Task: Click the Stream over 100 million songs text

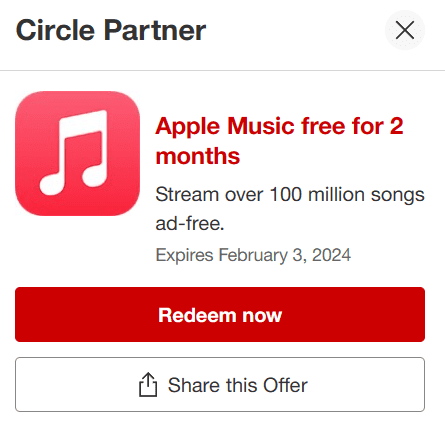Action: [290, 195]
